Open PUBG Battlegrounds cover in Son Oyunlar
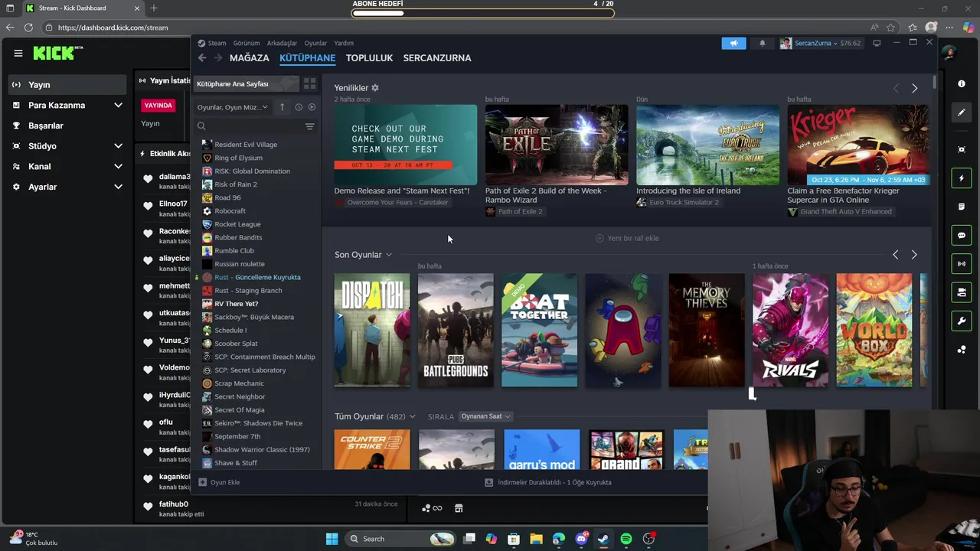The image size is (980, 551). (456, 330)
